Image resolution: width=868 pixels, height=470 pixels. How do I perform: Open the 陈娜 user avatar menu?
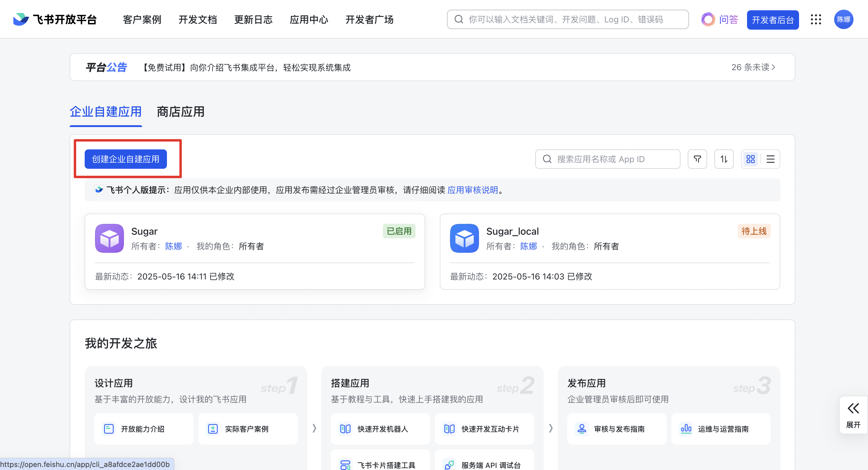[844, 20]
